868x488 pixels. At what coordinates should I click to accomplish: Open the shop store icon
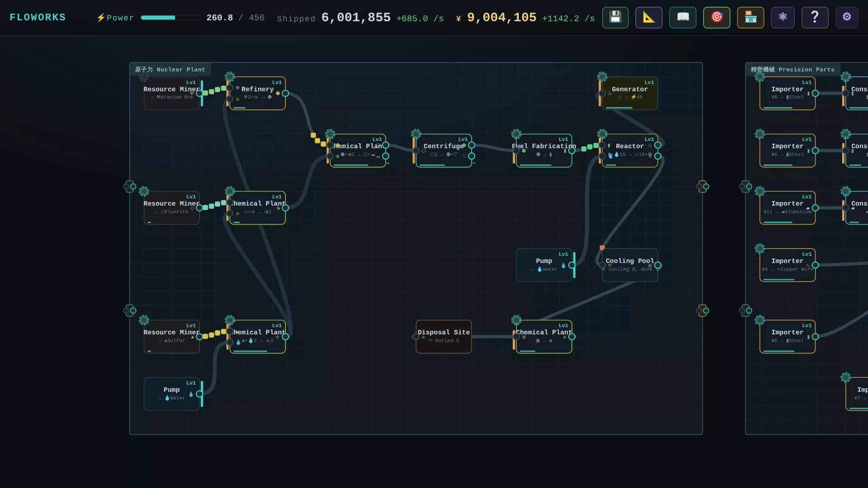click(x=750, y=18)
